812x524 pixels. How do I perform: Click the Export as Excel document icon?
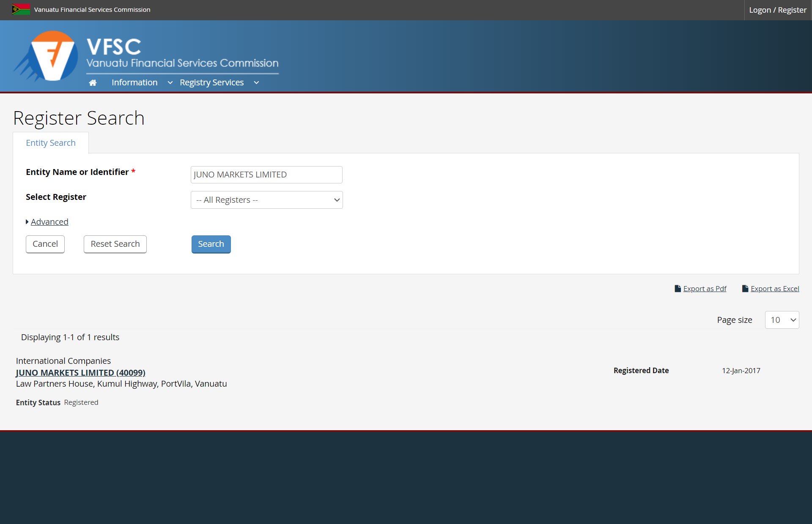coord(745,289)
